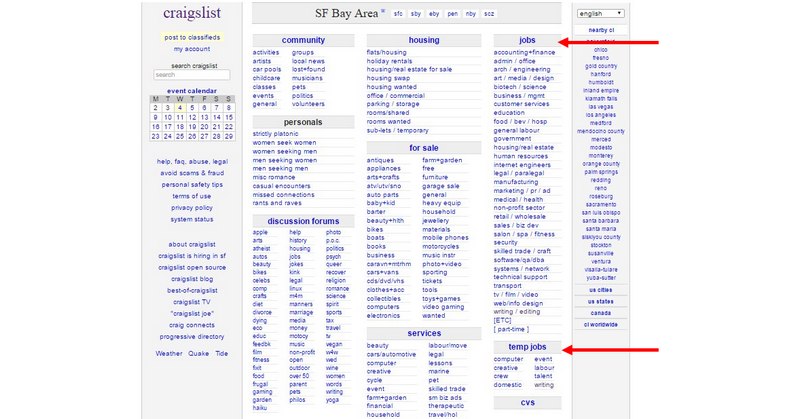
Task: Open medical / health jobs
Action: (x=518, y=200)
